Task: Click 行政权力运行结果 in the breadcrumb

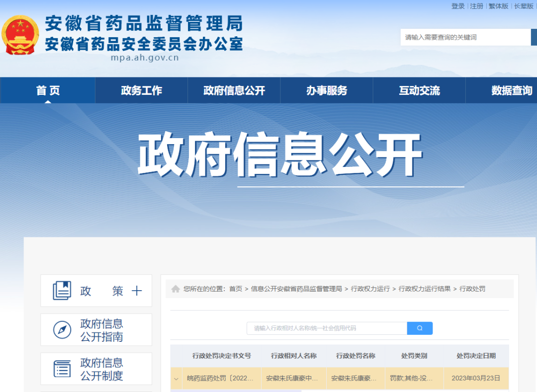Action: tap(425, 289)
